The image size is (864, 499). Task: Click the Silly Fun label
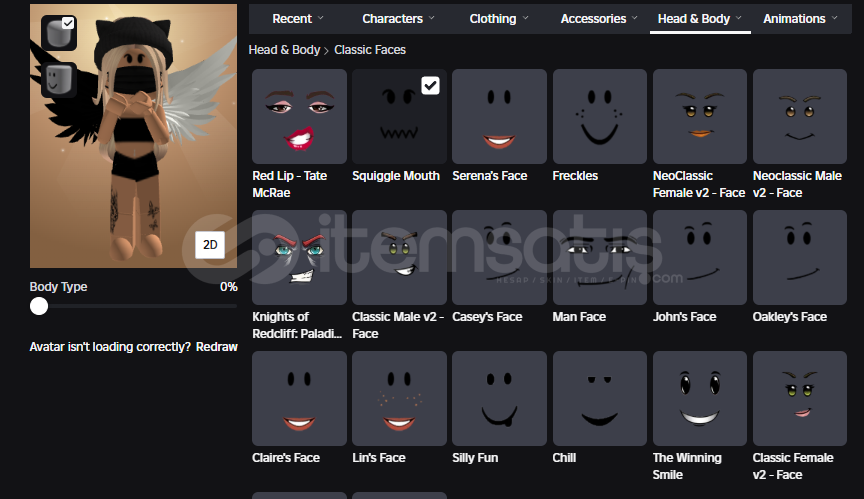click(475, 458)
